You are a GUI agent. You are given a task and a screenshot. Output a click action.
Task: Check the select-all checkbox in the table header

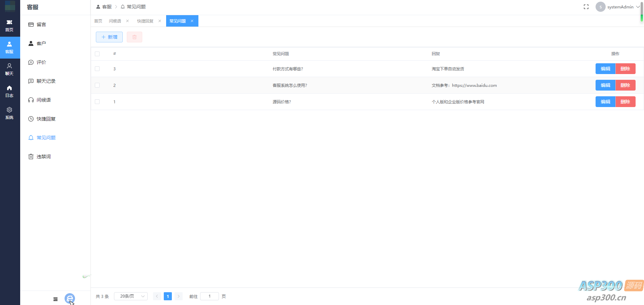coord(97,54)
